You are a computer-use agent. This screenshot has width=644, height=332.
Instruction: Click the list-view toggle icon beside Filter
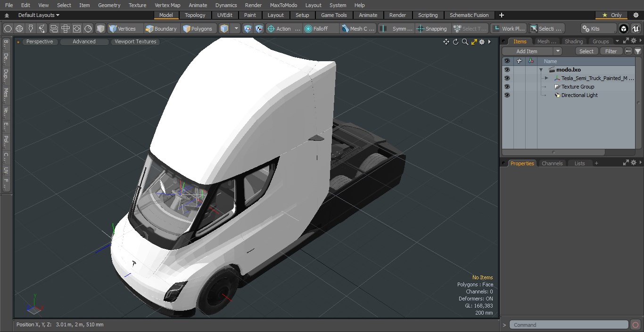(628, 51)
